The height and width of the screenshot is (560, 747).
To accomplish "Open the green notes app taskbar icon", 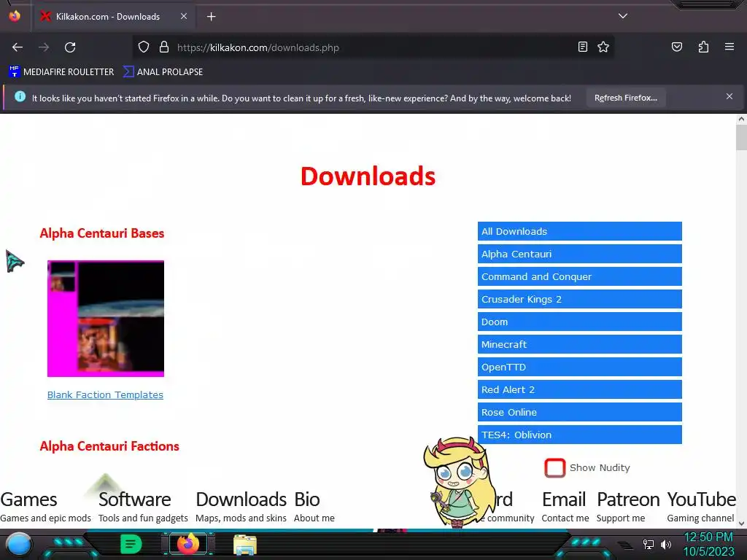I will 131,544.
